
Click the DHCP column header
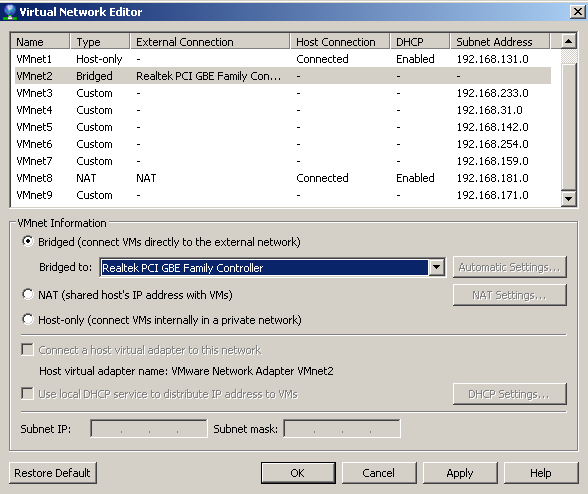420,42
